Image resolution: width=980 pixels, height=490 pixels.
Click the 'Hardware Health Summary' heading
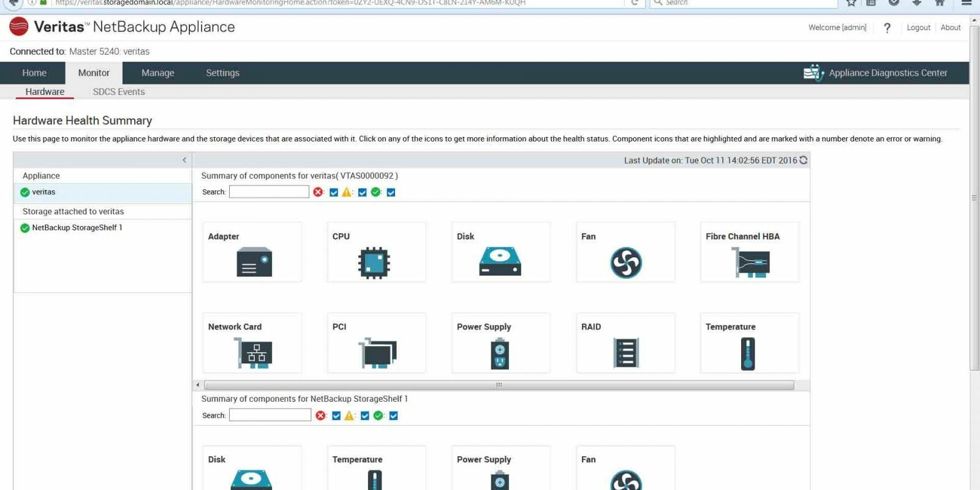(82, 121)
